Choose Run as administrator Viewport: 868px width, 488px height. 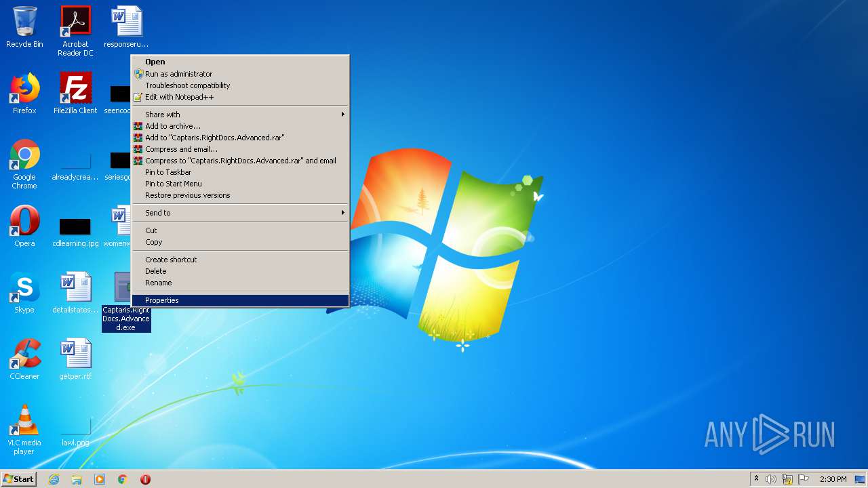tap(240, 74)
